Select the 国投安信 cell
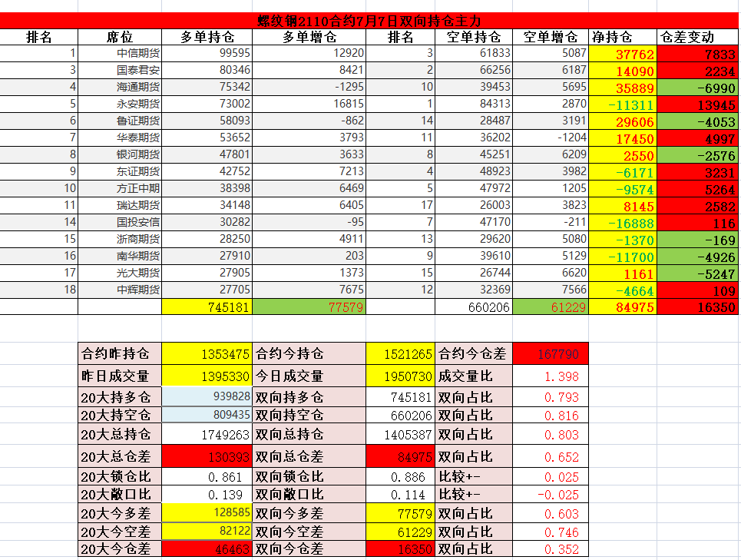The image size is (741, 560). (x=120, y=222)
